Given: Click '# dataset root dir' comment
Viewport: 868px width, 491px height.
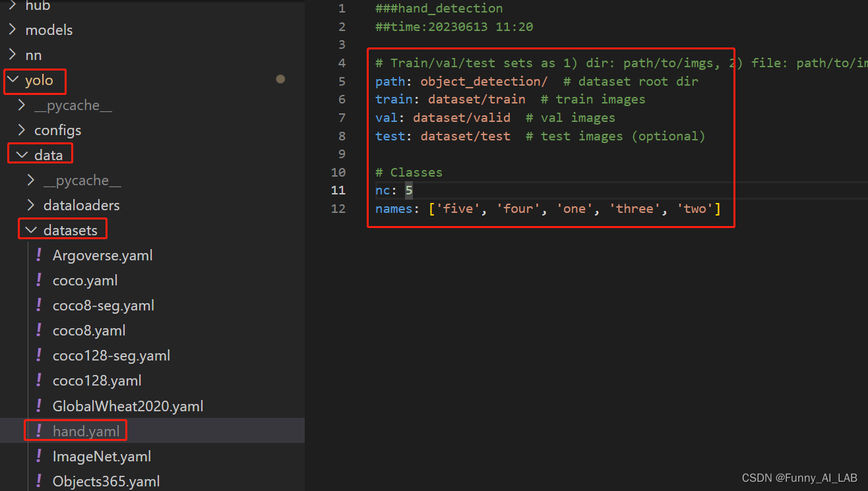Looking at the screenshot, I should click(631, 82).
